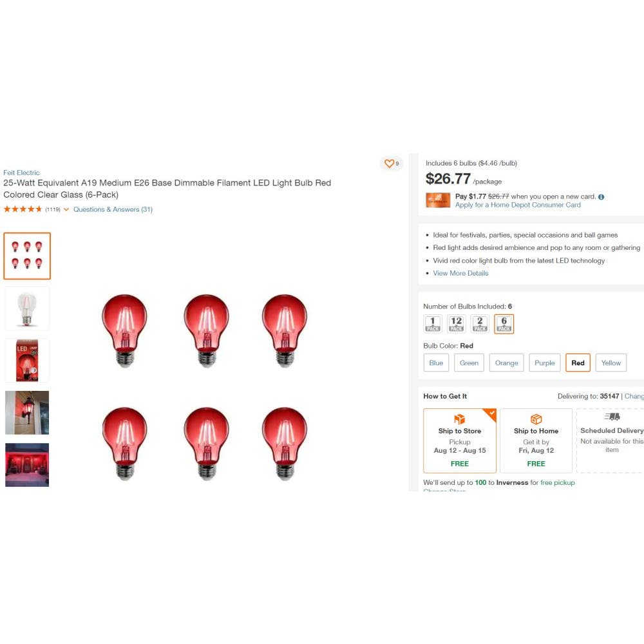Open the Feit Electric brand link
644x644 pixels.
[x=21, y=173]
